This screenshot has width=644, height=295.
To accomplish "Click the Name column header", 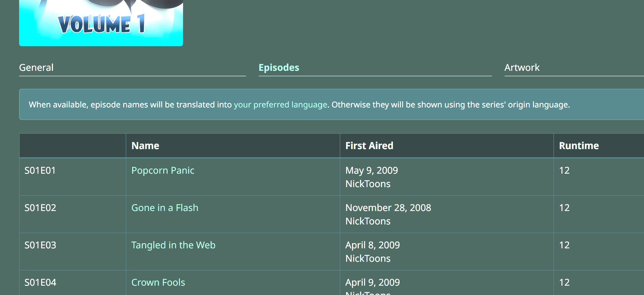I will point(145,146).
